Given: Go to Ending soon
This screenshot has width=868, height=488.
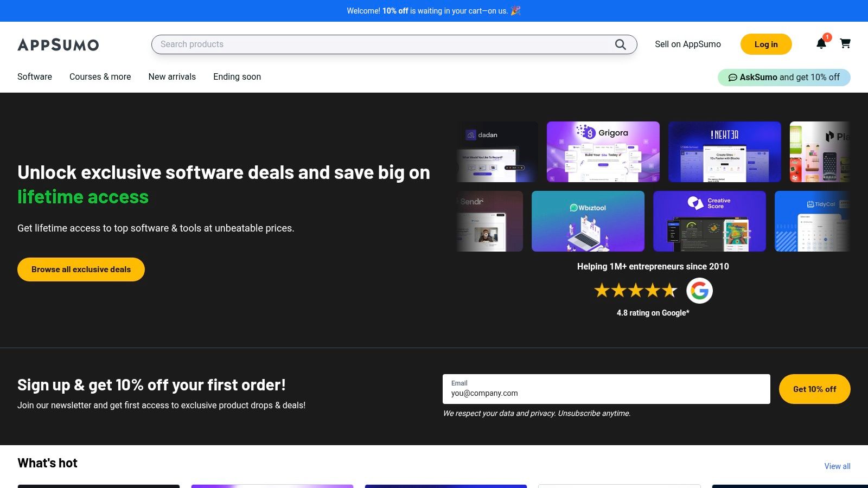Looking at the screenshot, I should coord(237,76).
